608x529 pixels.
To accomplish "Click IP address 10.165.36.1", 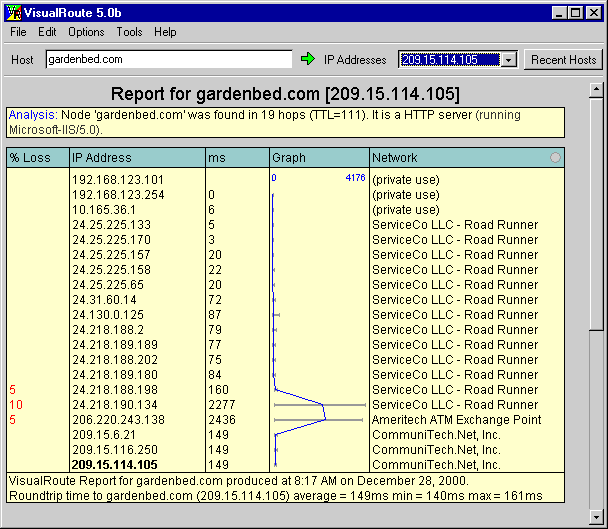I will click(x=104, y=210).
